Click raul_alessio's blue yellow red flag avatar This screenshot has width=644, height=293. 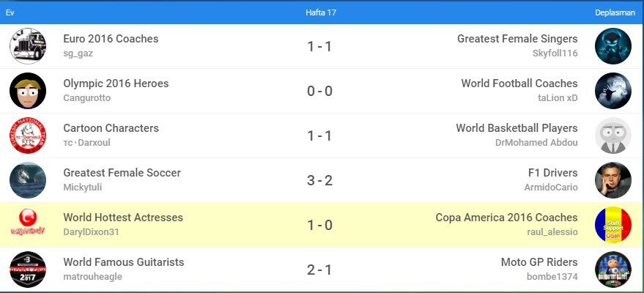point(613,225)
